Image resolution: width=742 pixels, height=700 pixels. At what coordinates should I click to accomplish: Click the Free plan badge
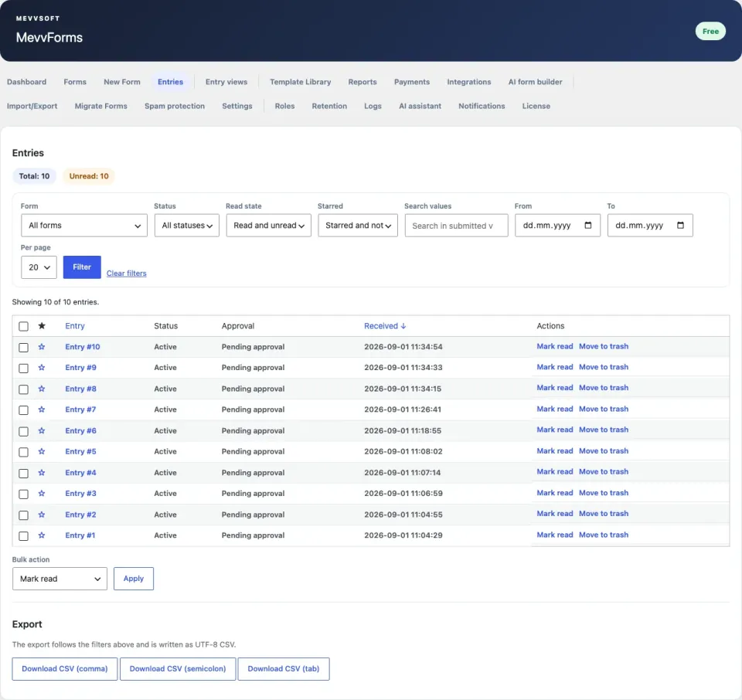(710, 31)
